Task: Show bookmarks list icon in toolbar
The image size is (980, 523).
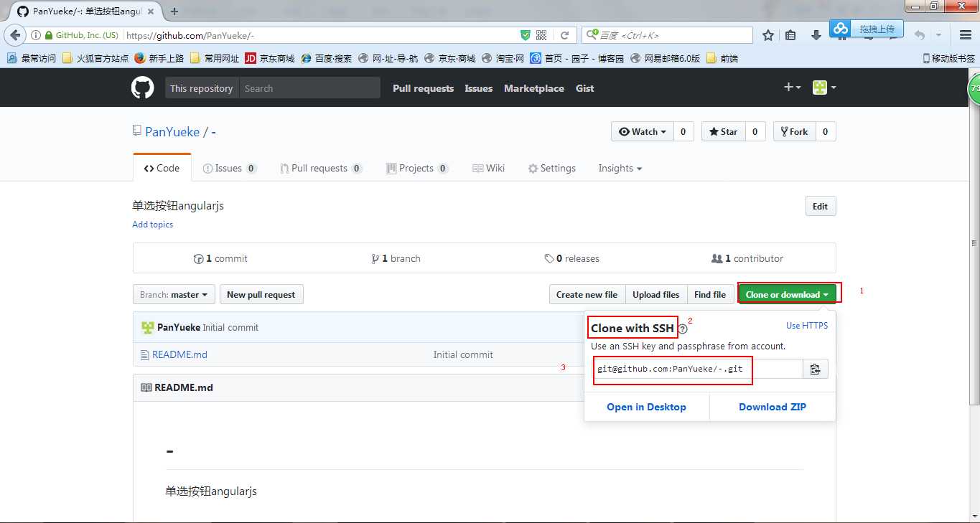Action: 790,35
